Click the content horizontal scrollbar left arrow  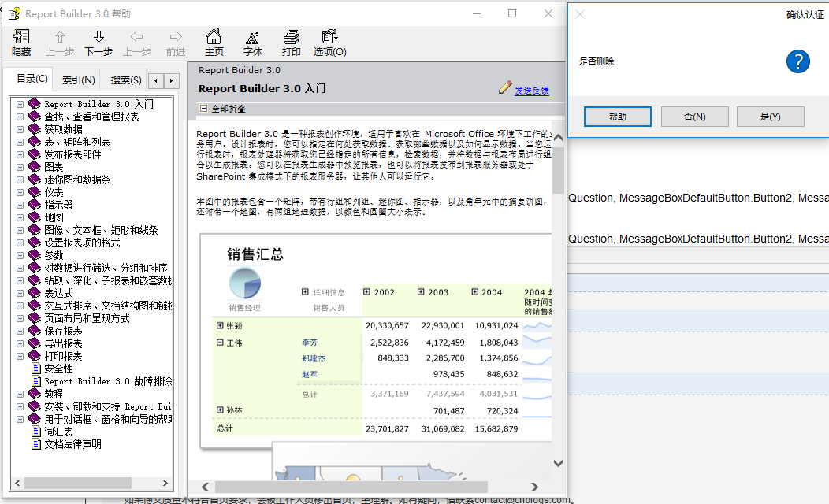206,487
